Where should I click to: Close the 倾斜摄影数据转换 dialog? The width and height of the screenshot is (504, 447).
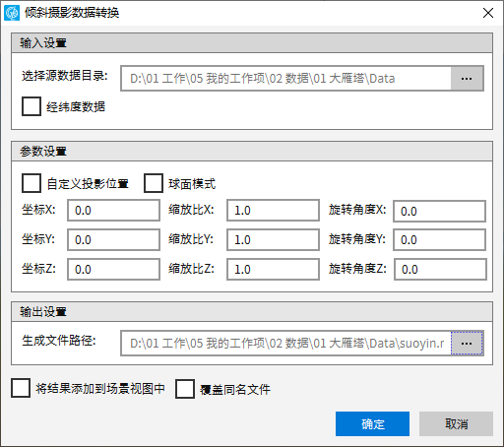pyautogui.click(x=488, y=13)
